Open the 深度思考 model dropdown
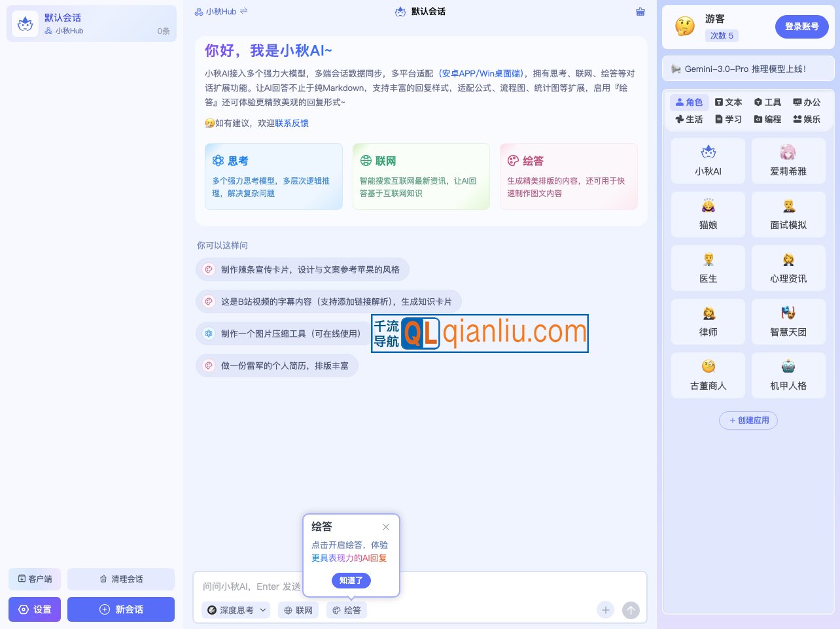This screenshot has width=840, height=629. coord(236,610)
